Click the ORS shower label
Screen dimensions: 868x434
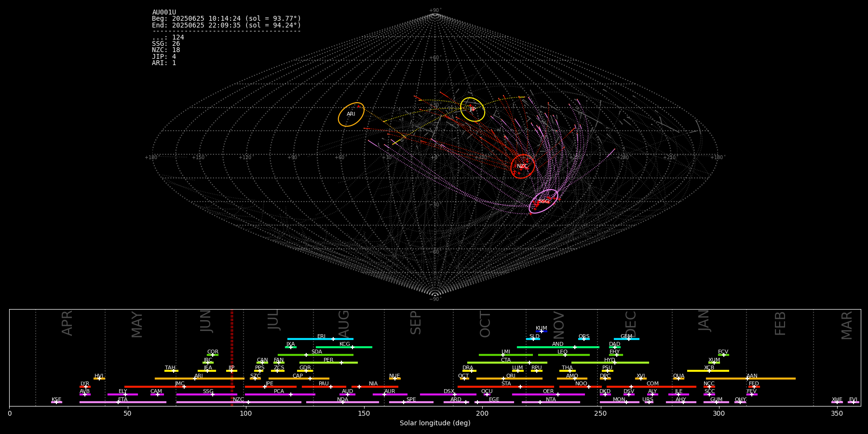click(x=584, y=337)
